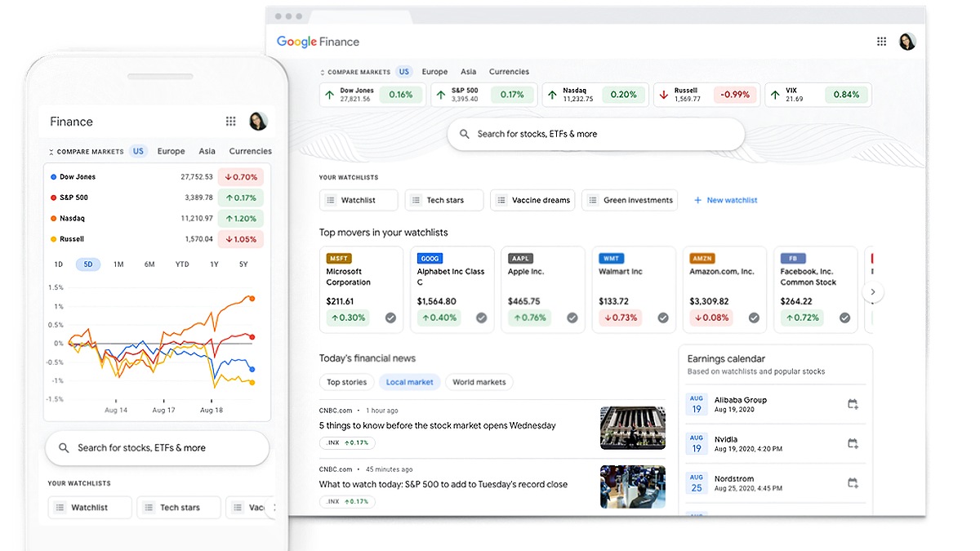Switch desktop markets to Europe tab

(434, 72)
